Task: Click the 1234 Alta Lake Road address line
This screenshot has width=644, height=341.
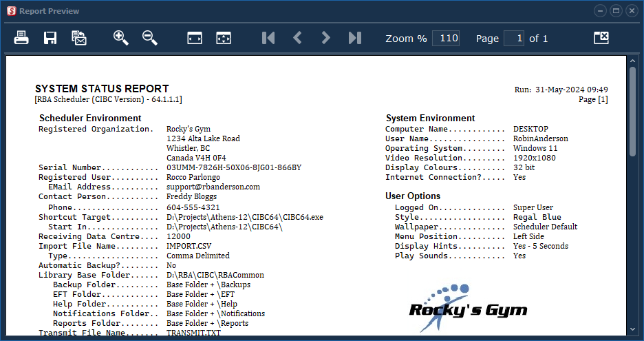Action: click(203, 138)
